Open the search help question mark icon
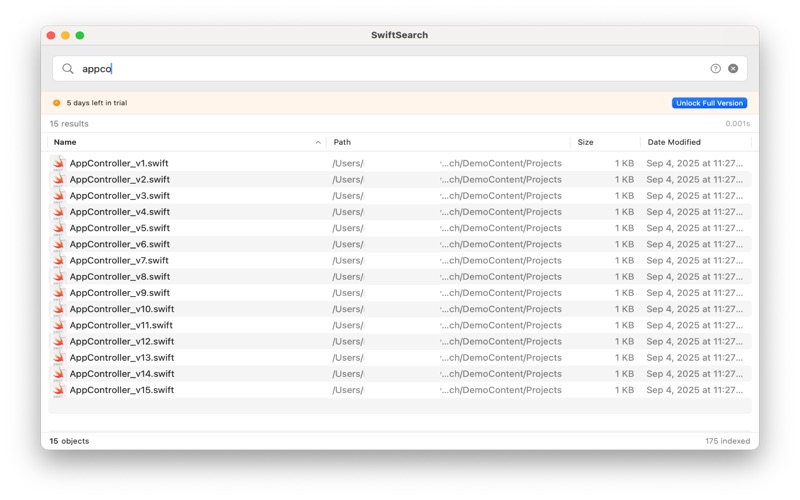 pos(715,68)
